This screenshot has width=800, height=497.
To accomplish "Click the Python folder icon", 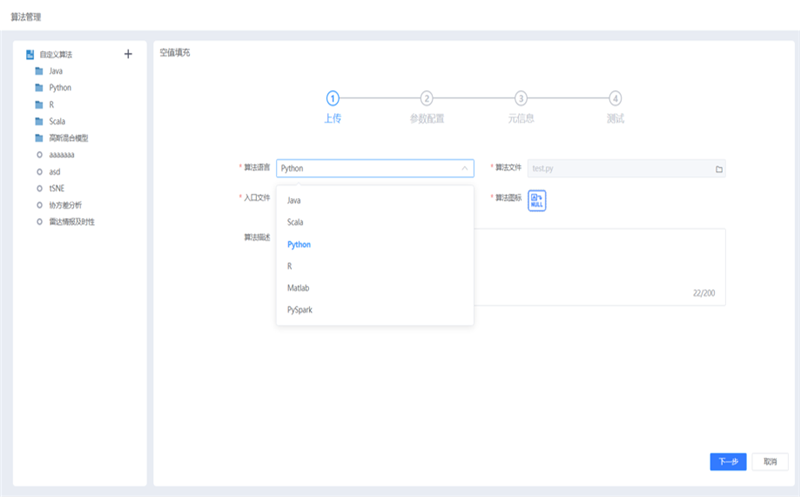I will coord(39,88).
